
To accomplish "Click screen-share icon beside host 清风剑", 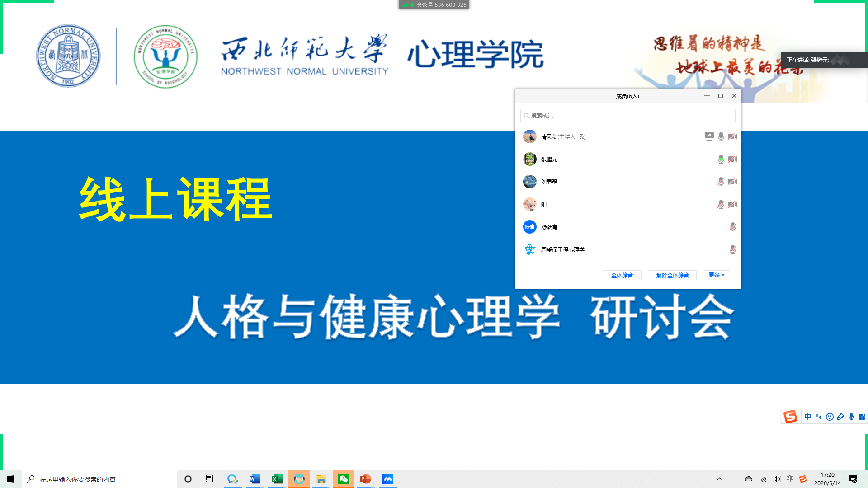I will pos(709,136).
